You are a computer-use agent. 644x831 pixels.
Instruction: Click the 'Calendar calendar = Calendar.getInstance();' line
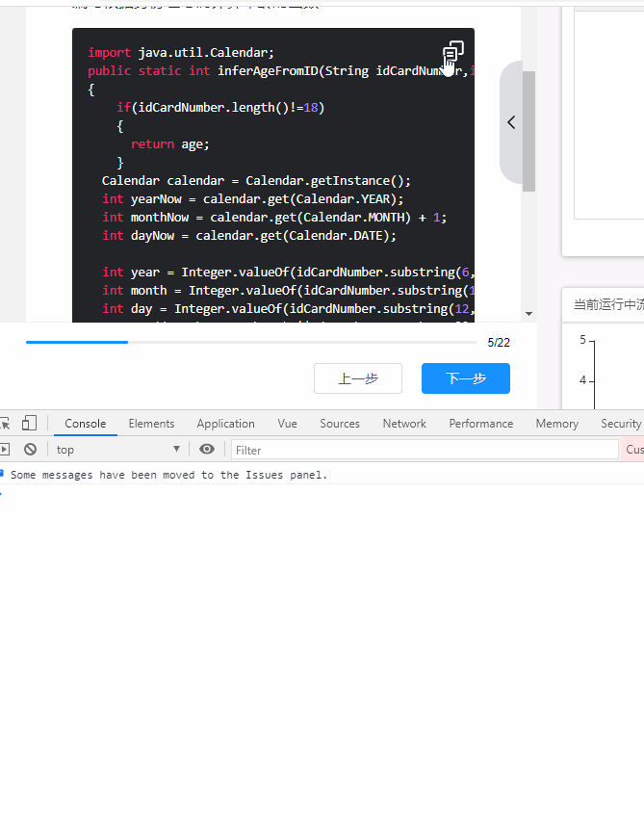tap(256, 181)
